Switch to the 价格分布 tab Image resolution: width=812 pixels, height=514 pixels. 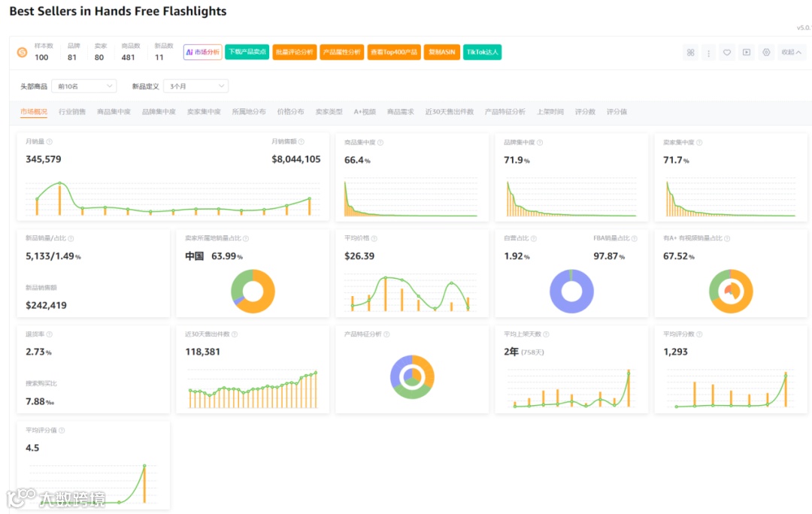pos(290,112)
